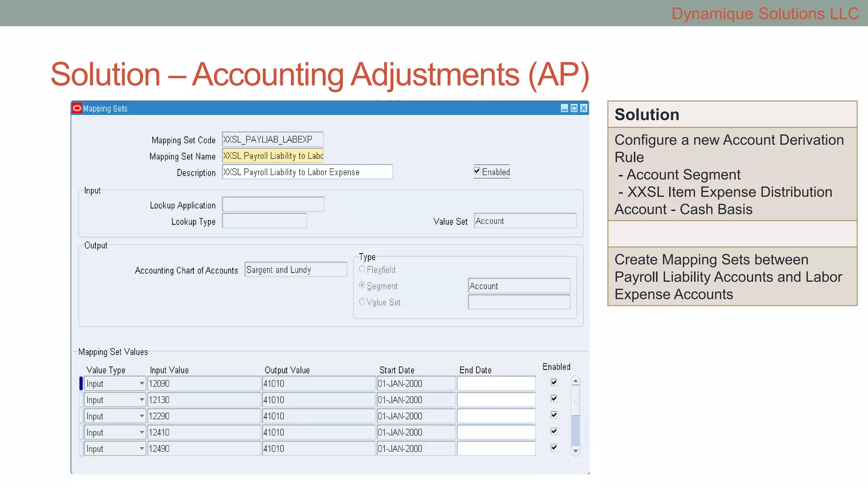Click End Date field for 12130 row
Image resolution: width=868 pixels, height=488 pixels.
pyautogui.click(x=496, y=400)
